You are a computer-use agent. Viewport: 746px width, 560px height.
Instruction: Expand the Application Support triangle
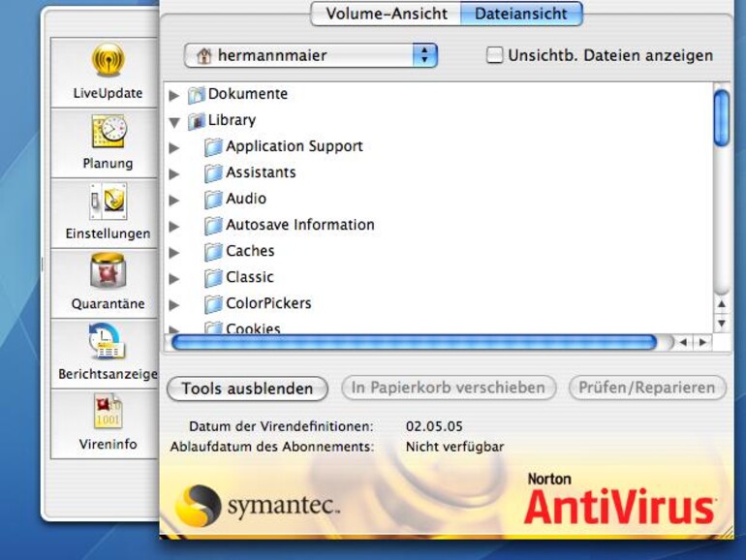[x=174, y=147]
